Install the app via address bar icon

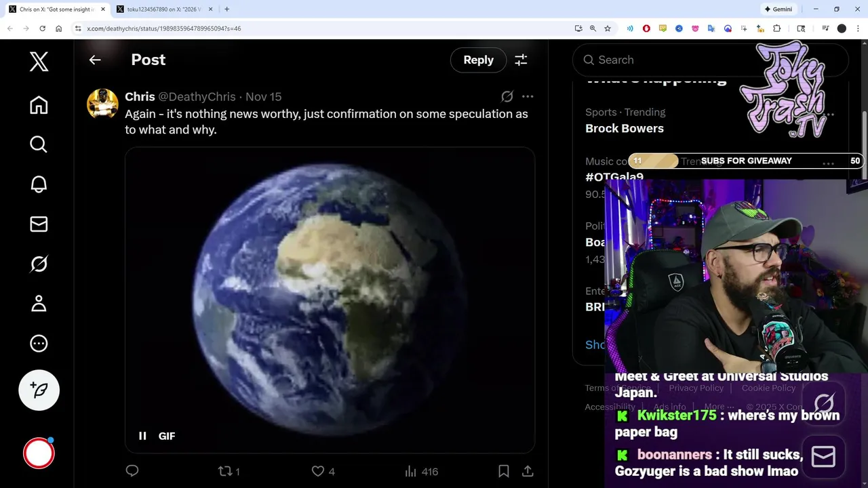point(578,28)
